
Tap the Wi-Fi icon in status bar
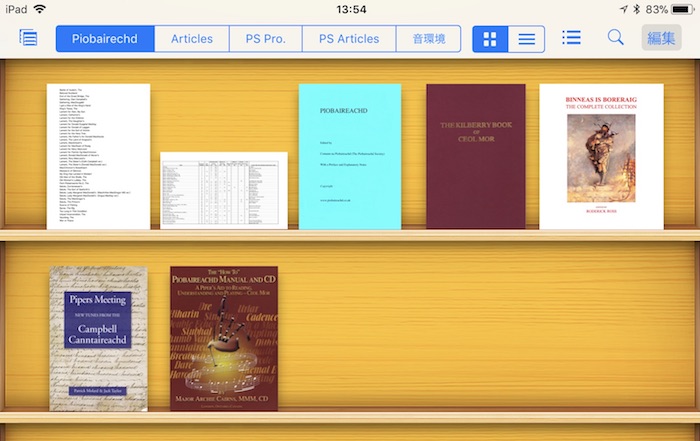tap(40, 9)
